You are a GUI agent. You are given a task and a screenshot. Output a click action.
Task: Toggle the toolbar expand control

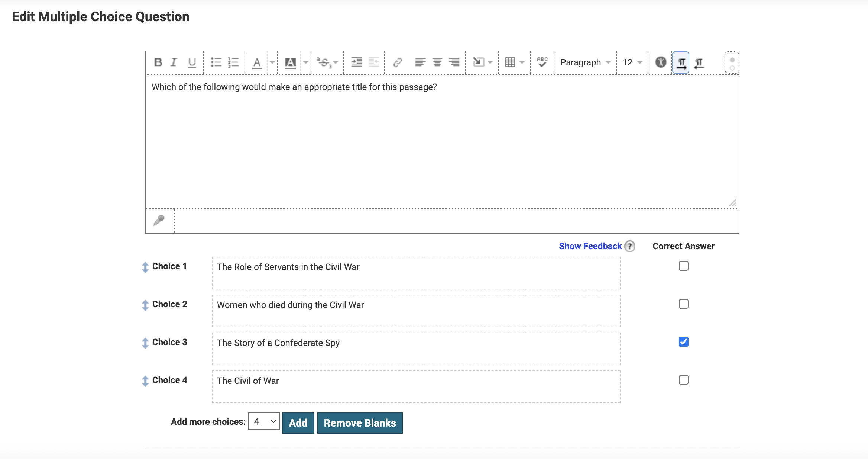tap(732, 63)
